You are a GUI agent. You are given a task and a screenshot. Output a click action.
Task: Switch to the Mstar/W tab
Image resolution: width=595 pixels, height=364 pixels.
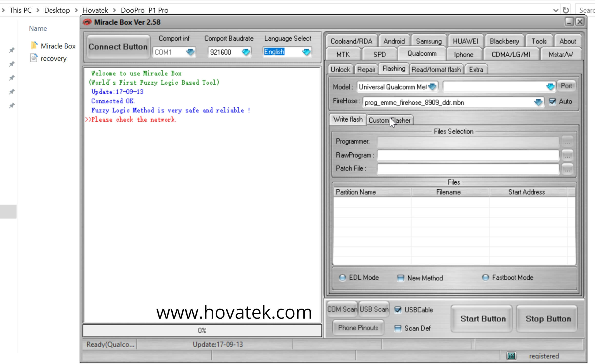[x=561, y=54]
